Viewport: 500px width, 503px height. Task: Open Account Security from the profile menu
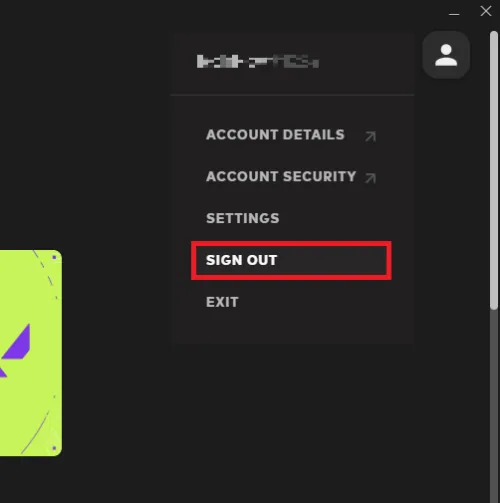[281, 176]
